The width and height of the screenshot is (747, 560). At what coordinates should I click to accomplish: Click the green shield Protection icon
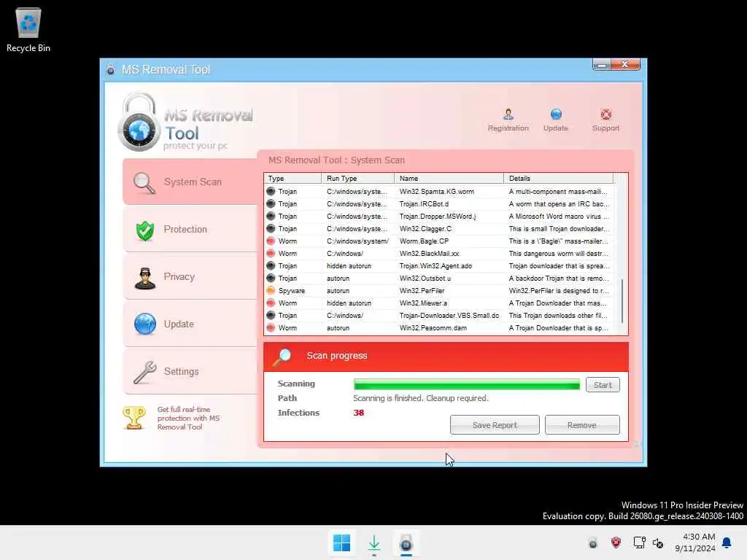pos(145,230)
